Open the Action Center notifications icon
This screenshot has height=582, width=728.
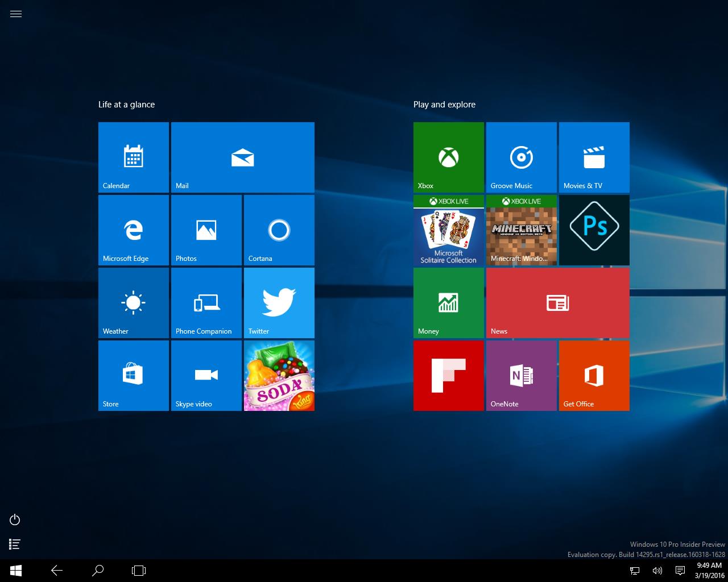(680, 571)
